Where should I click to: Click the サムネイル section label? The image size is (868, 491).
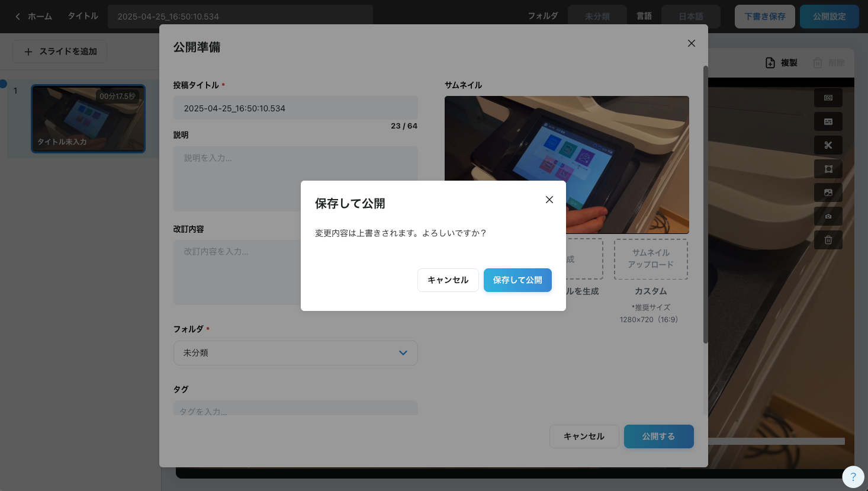(464, 85)
